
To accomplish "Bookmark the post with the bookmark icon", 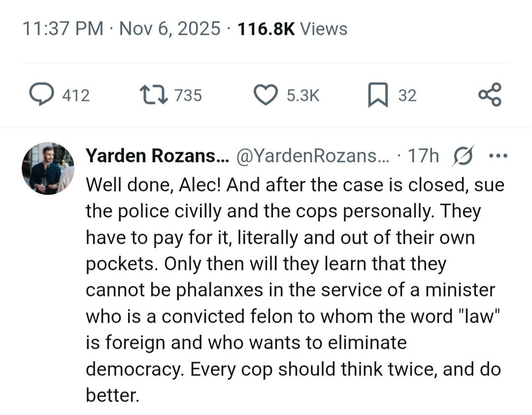I will (378, 95).
